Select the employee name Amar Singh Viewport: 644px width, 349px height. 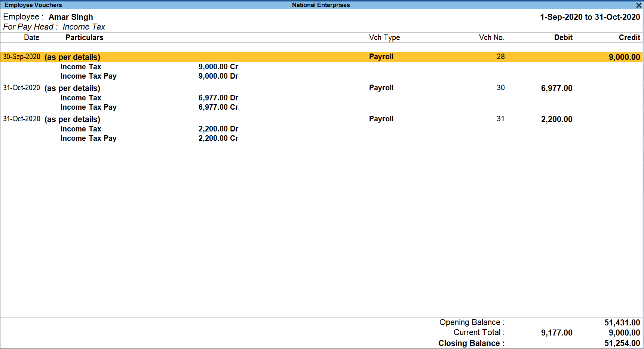71,17
